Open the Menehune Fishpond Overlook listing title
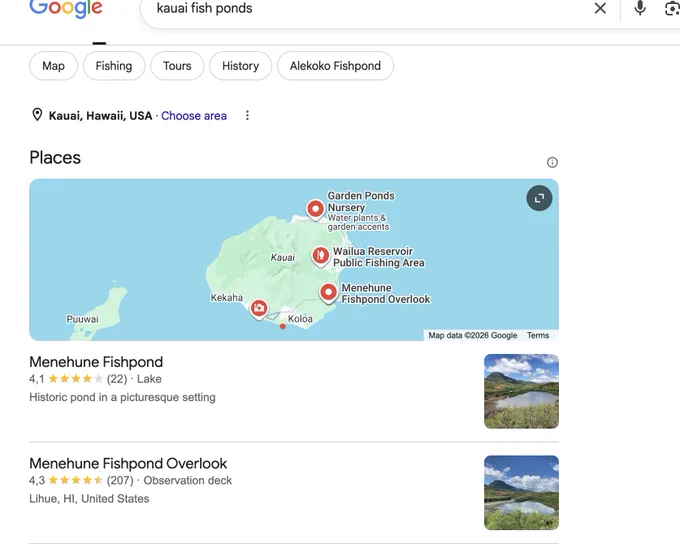Image resolution: width=680 pixels, height=548 pixels. click(x=128, y=463)
